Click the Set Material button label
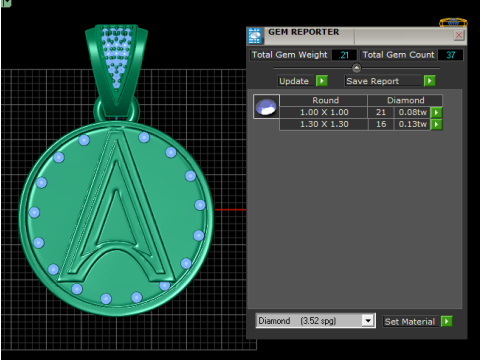Screen dimensions: 480x360 point(410,322)
